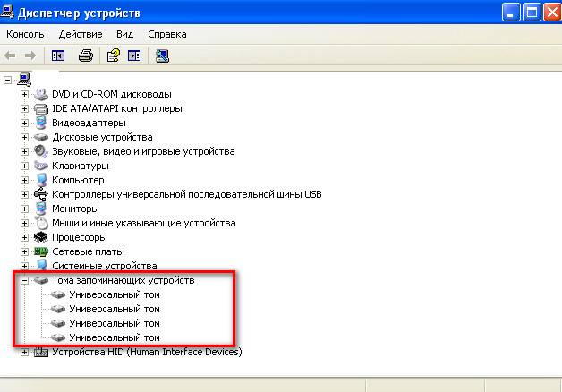Viewport: 562px width, 392px height.
Task: Maximize the Диспетчер устройств window
Action: pyautogui.click(x=532, y=13)
